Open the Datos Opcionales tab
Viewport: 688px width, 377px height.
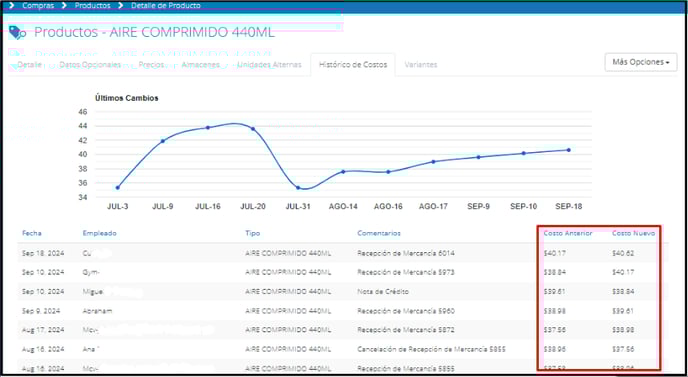[x=90, y=65]
